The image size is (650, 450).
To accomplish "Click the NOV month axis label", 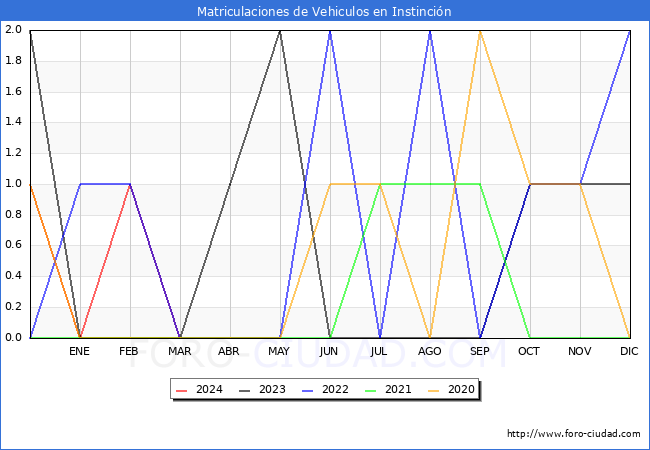I will click(x=580, y=351).
